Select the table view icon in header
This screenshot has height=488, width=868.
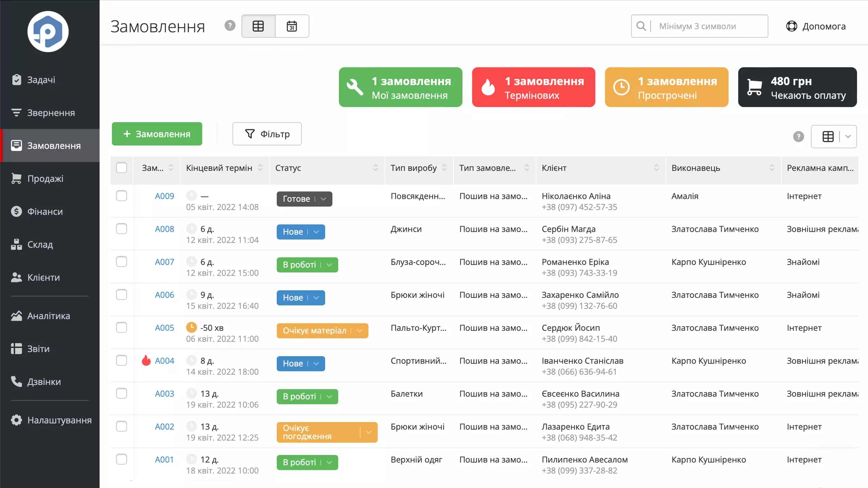click(258, 26)
